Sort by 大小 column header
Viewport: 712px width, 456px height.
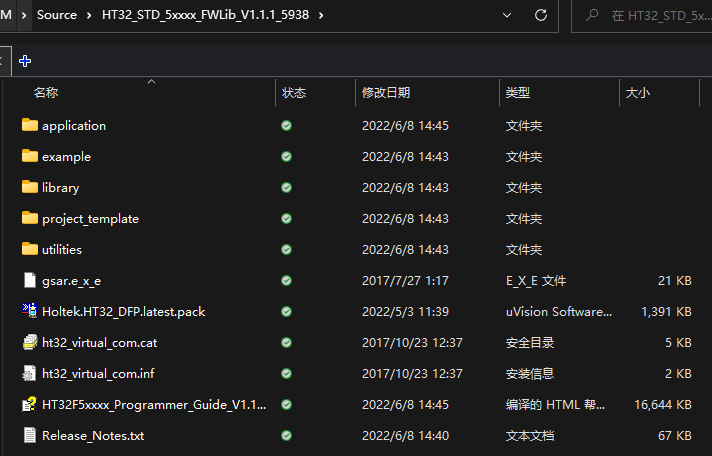tap(638, 93)
